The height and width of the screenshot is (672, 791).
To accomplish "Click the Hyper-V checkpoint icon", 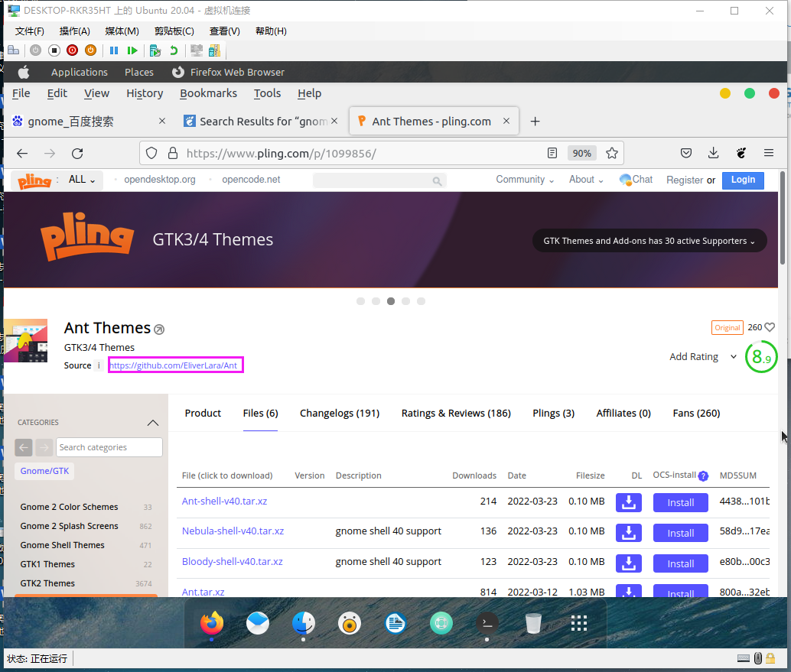I will [x=155, y=50].
